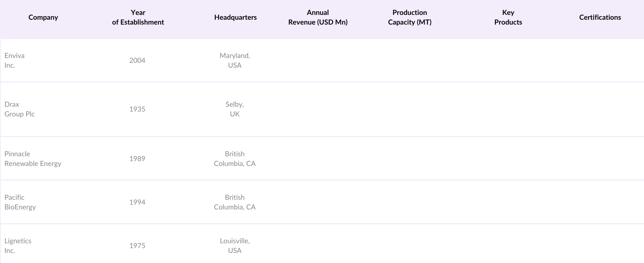Click the Selby, UK headquarters cell

pos(235,109)
